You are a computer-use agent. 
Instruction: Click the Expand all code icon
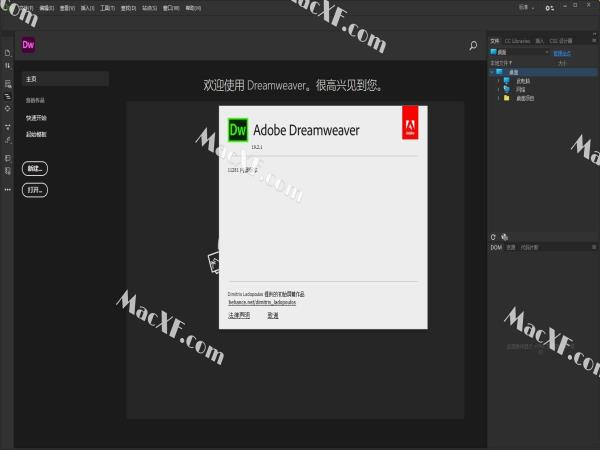pyautogui.click(x=8, y=127)
